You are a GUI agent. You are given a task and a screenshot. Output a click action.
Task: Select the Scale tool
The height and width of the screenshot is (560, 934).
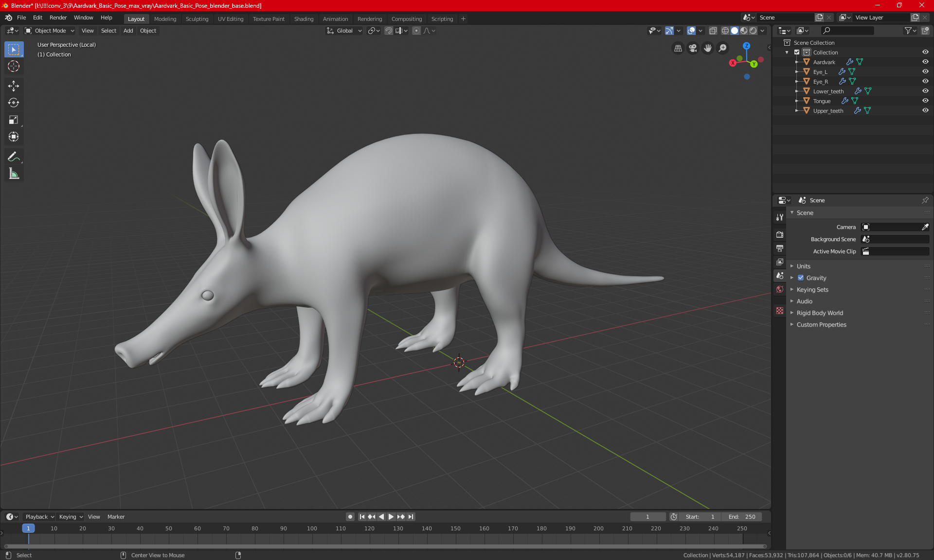tap(14, 120)
